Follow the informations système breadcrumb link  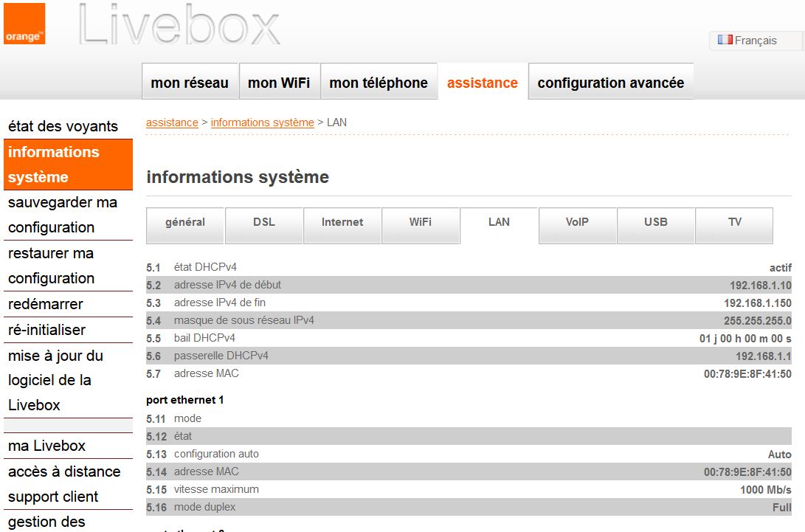(x=262, y=122)
